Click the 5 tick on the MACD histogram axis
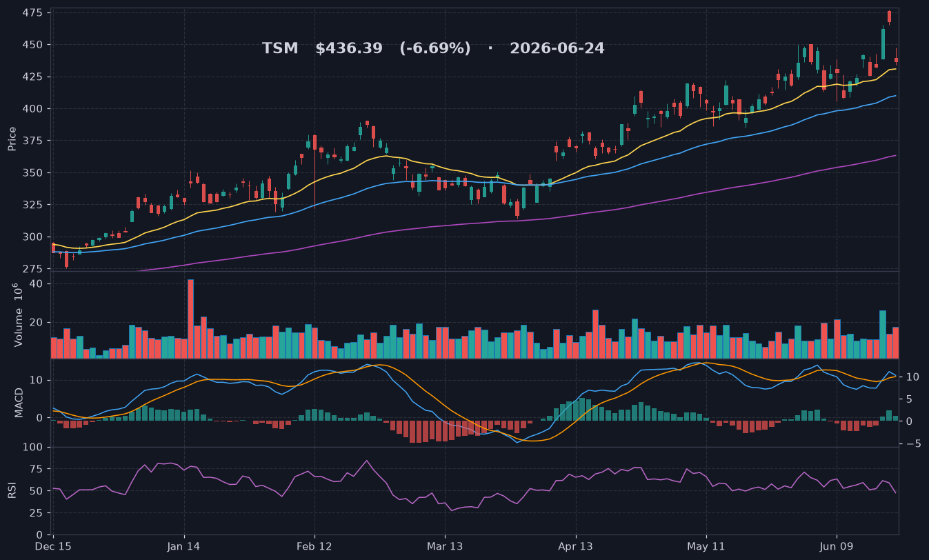 click(909, 399)
